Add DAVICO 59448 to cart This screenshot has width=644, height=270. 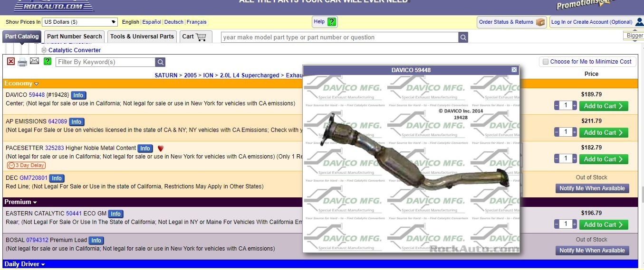(x=604, y=106)
